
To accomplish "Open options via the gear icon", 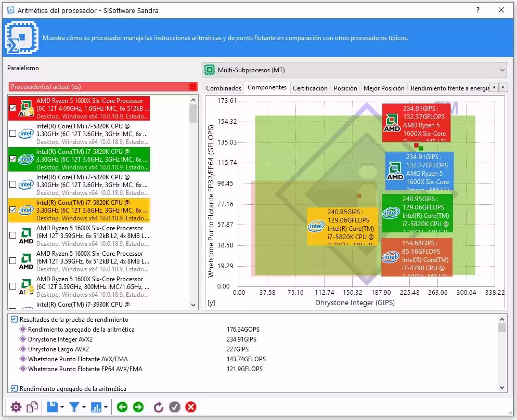I will coord(16,407).
